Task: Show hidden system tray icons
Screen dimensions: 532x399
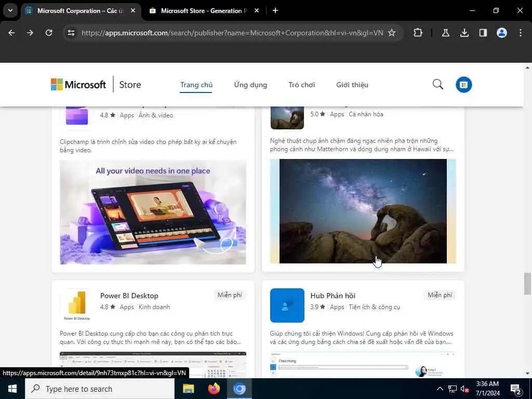Action: point(440,389)
